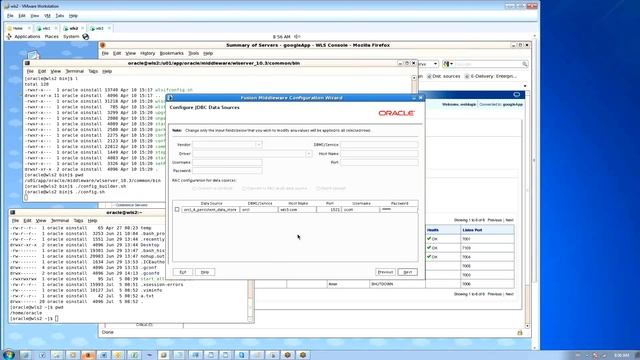Click the Previous link above the servers table
The height and width of the screenshot is (360, 640).
click(494, 220)
